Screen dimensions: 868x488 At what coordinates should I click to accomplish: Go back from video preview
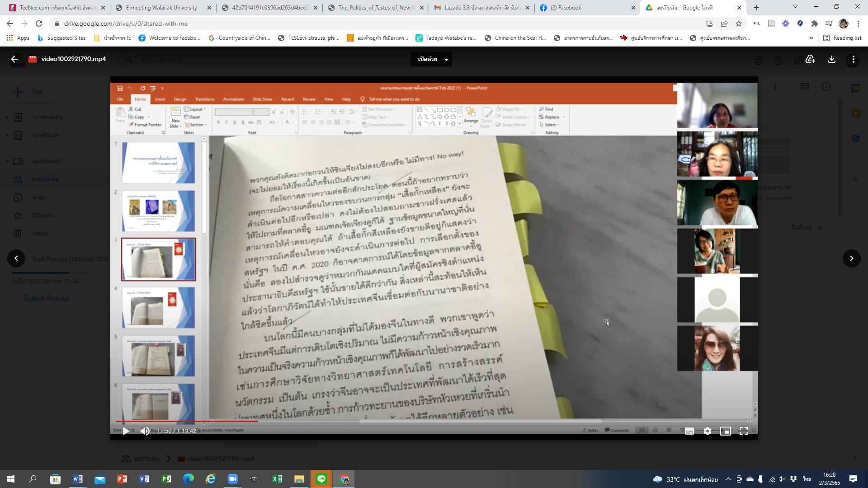[14, 59]
